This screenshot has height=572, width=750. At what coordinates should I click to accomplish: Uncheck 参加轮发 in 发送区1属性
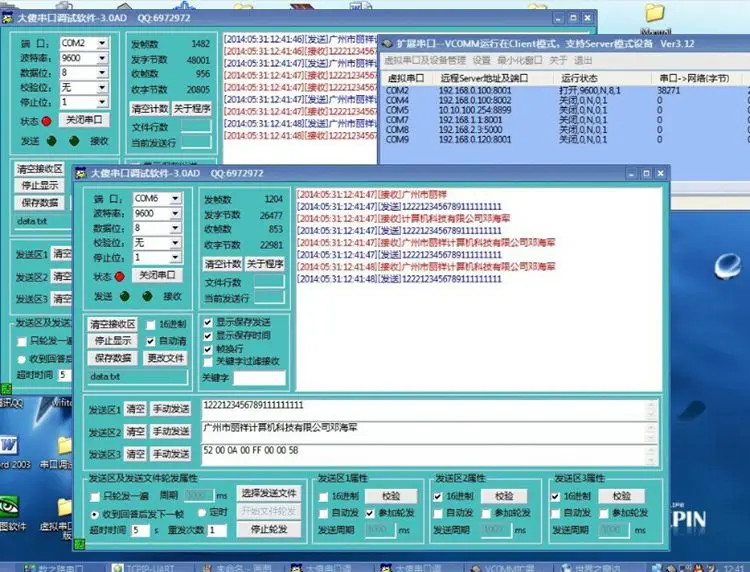(370, 514)
